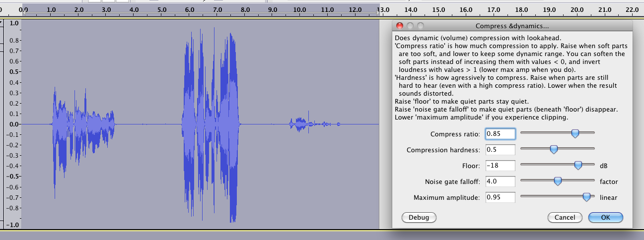Screen dimensions: 644x240
Task: Click the Maximum amplitude input box
Action: 500,197
